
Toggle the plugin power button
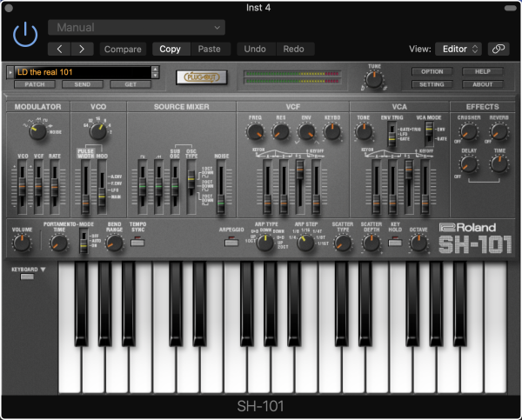[x=26, y=35]
